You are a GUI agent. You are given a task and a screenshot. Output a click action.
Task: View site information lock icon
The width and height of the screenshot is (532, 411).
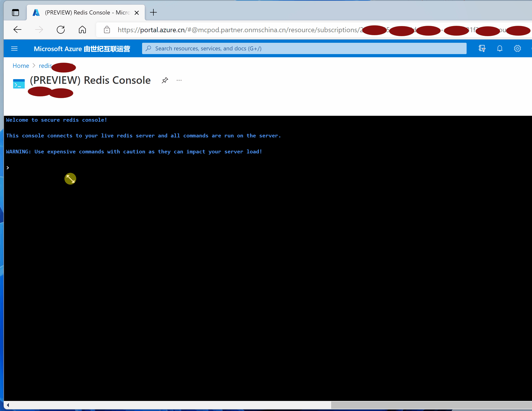(x=107, y=30)
